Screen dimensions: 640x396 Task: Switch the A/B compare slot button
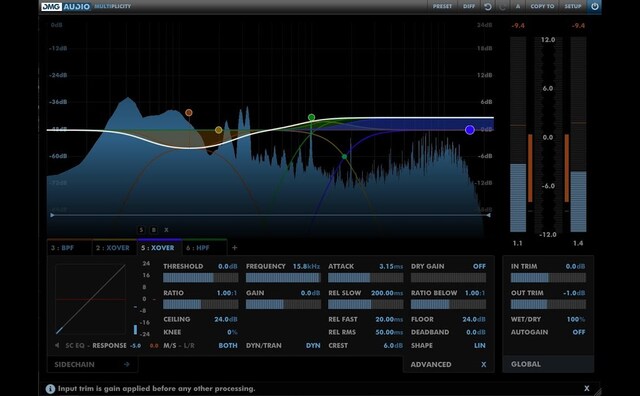[518, 7]
